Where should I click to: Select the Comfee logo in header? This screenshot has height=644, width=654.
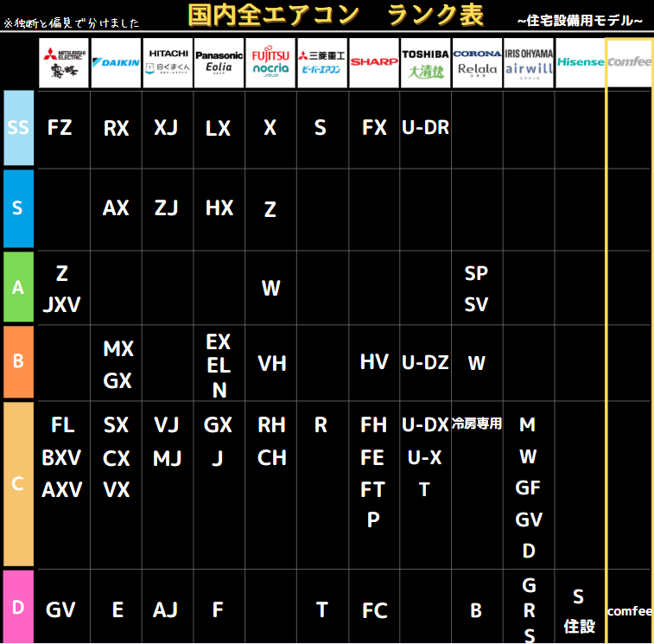click(x=630, y=62)
